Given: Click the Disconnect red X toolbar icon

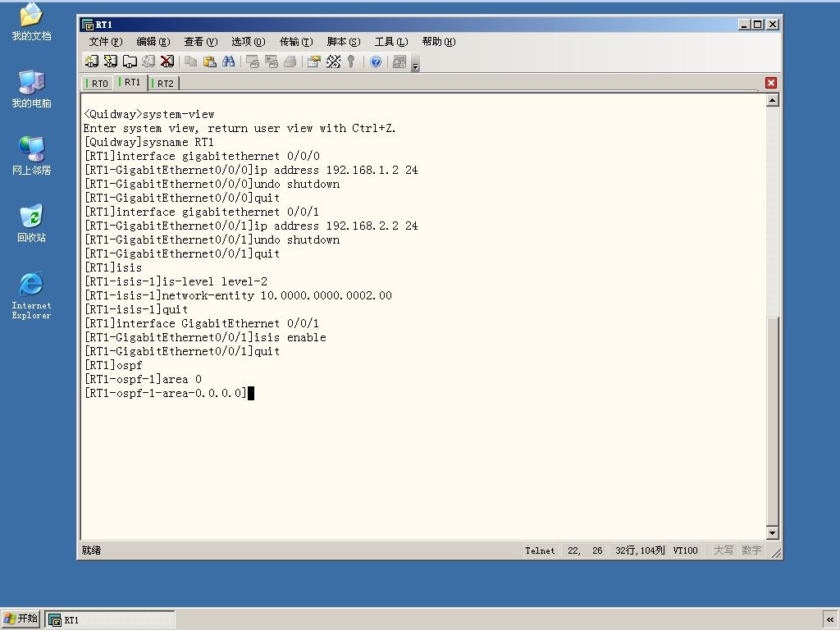Looking at the screenshot, I should coord(167,62).
